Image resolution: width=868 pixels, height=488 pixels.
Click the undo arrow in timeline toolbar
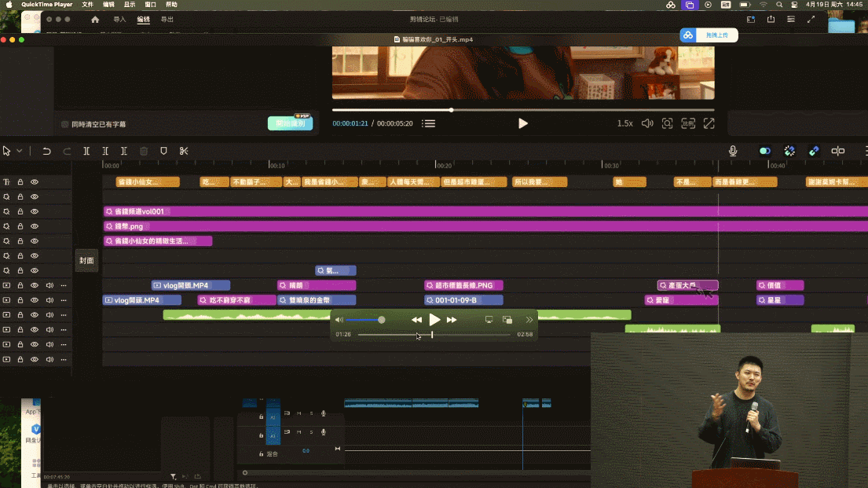point(47,151)
